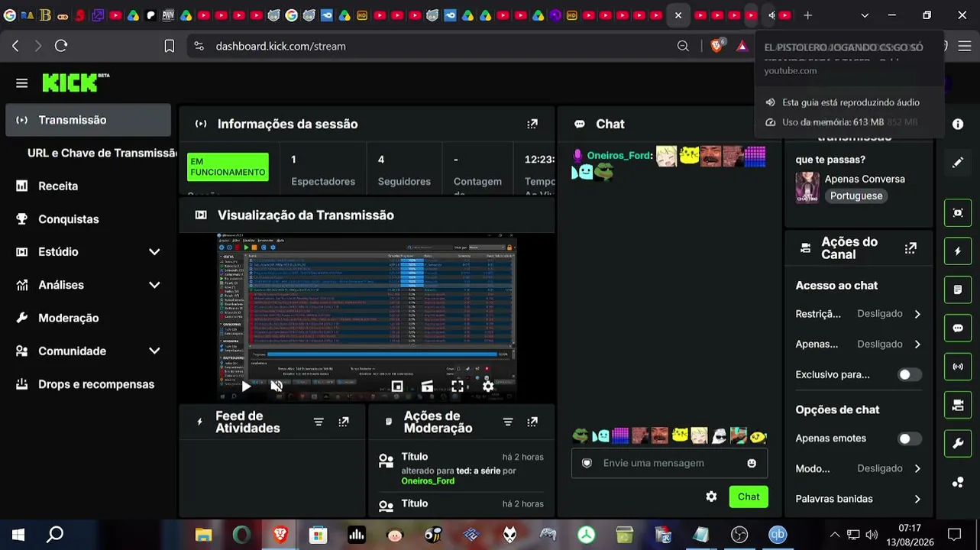Play the stream preview video
This screenshot has width=980, height=550.
pyautogui.click(x=246, y=387)
